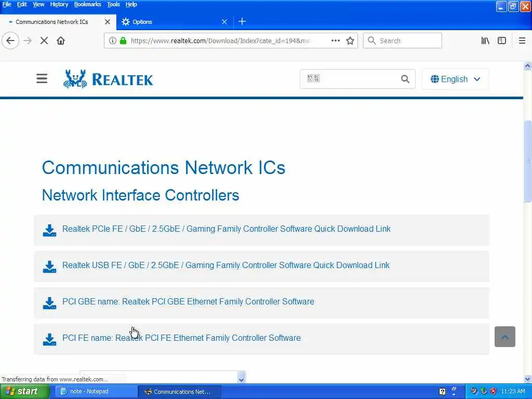Screen dimensions: 532x399
Task: Click the browser Search box
Action: coord(403,41)
